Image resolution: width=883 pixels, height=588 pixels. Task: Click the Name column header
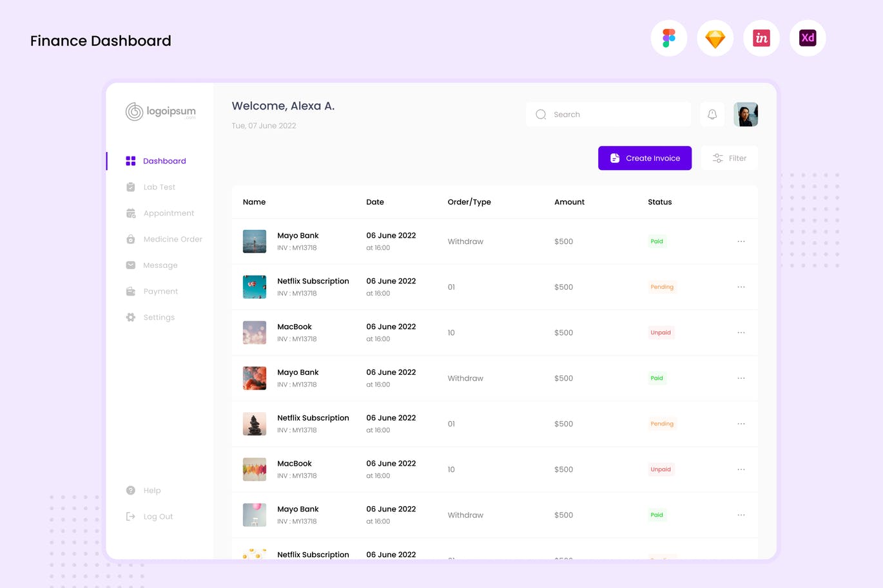coord(254,202)
